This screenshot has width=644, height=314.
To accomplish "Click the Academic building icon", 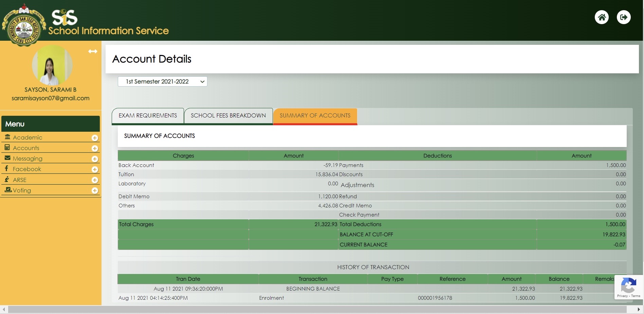I will tap(7, 137).
